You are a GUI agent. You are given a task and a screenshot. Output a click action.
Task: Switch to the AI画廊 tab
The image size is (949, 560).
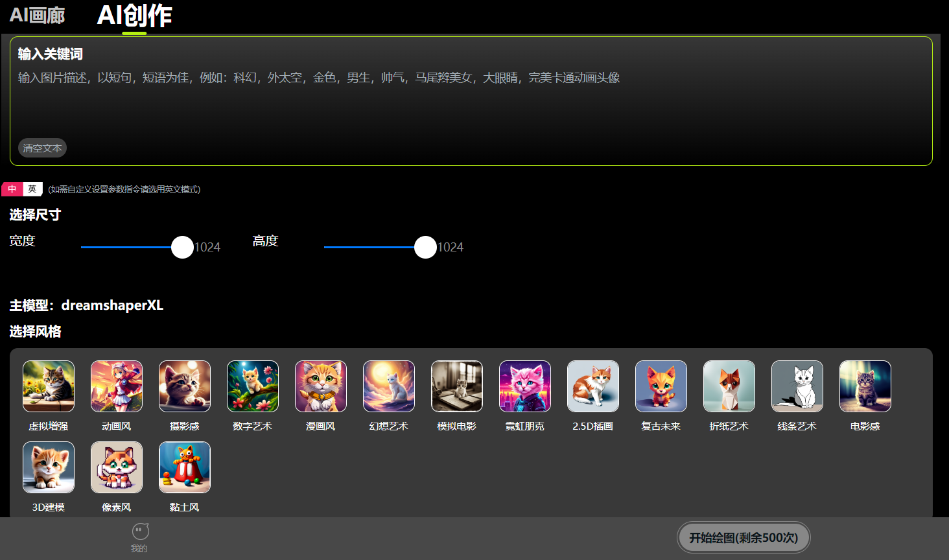coord(37,16)
